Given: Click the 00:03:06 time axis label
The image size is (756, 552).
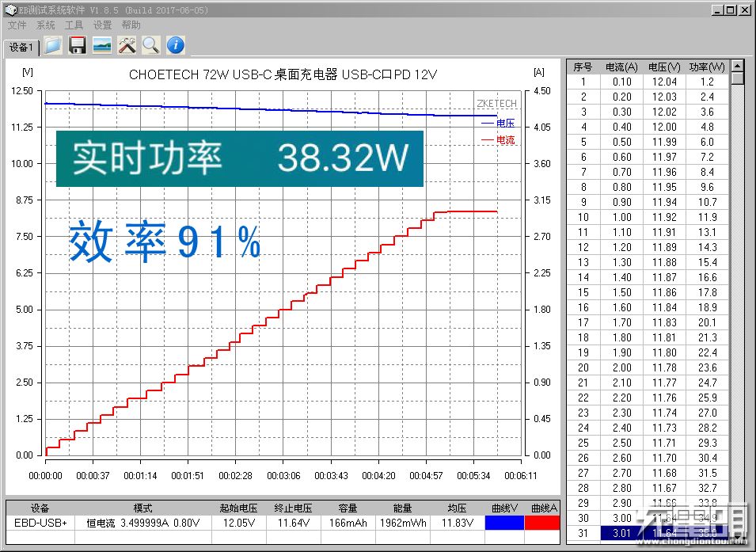Looking at the screenshot, I should click(283, 476).
